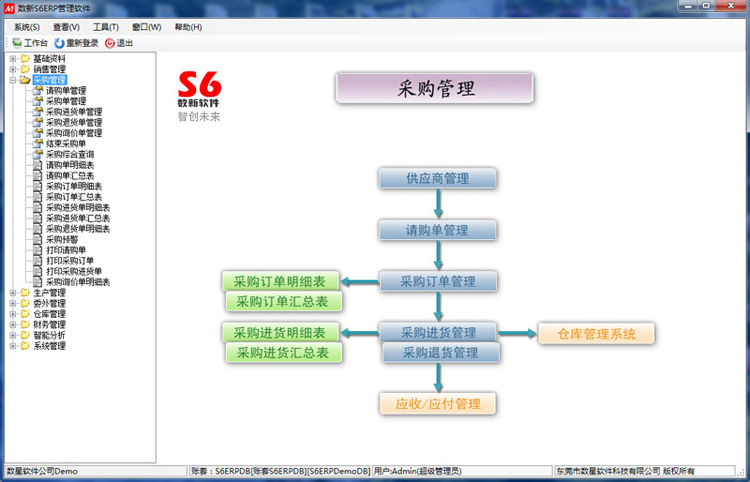Click the form icon beside 请购单管理 in tree
750x482 pixels.
click(x=38, y=90)
